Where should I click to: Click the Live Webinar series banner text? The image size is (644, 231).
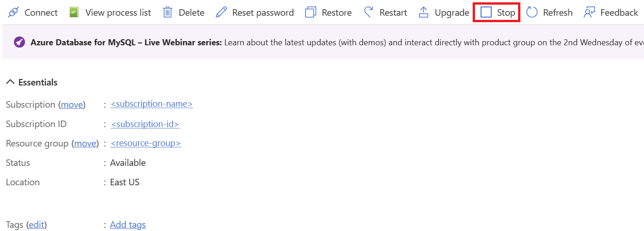(126, 43)
